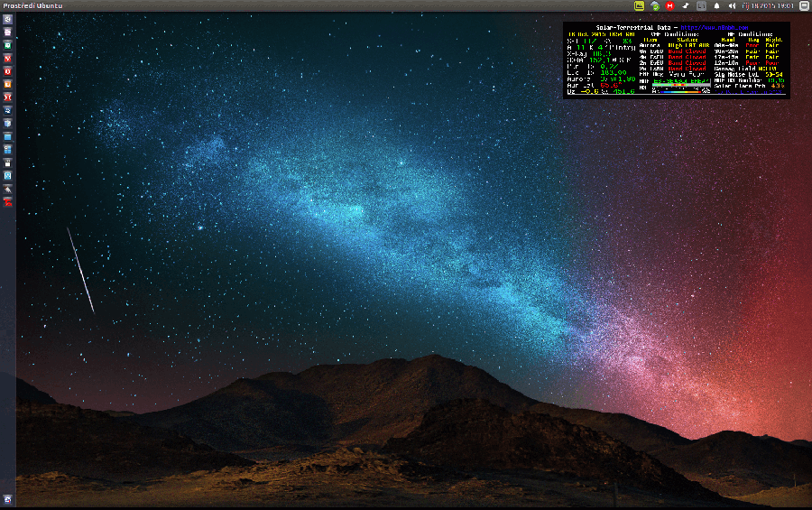Open the Trash at the launcher bottom

(x=8, y=499)
